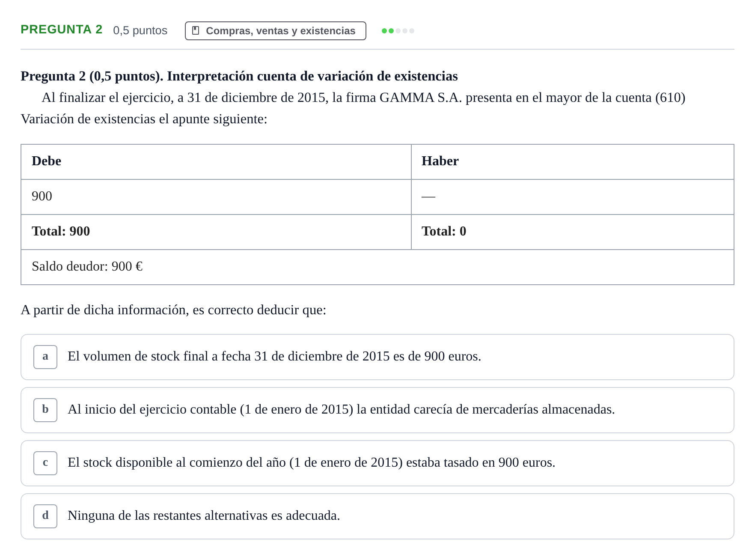Click the dash cell under Haber
755x560 pixels.
click(573, 197)
